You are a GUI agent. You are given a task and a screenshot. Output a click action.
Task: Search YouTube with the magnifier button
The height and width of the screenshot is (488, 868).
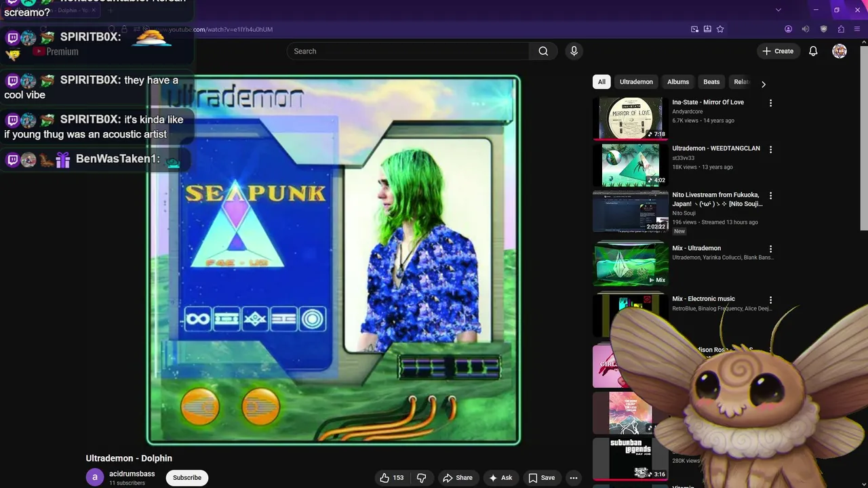click(543, 51)
